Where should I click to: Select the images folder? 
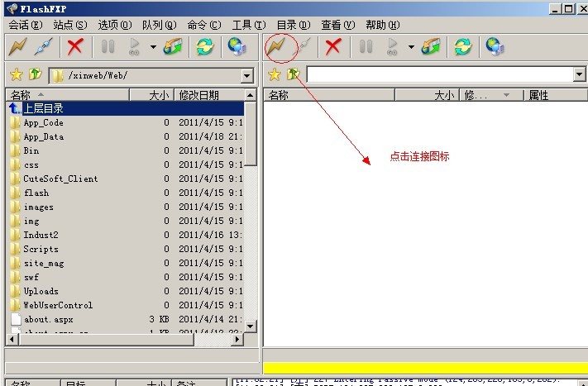pos(126,207)
